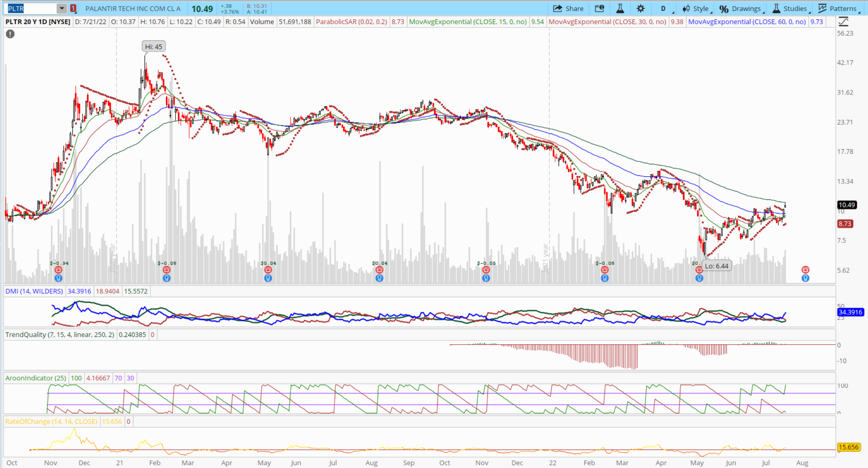This screenshot has height=468, width=868.
Task: Click the corporate actions calendar icon
Action: [599, 9]
